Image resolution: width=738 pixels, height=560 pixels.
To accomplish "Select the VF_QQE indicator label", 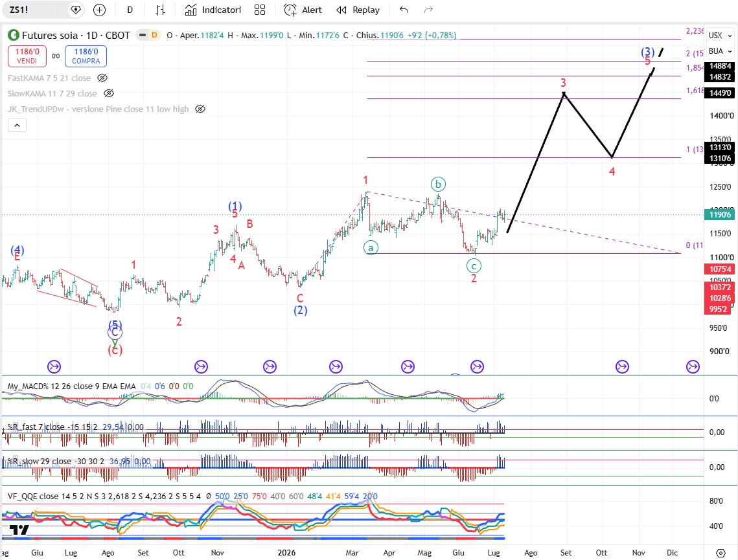I will [x=104, y=496].
